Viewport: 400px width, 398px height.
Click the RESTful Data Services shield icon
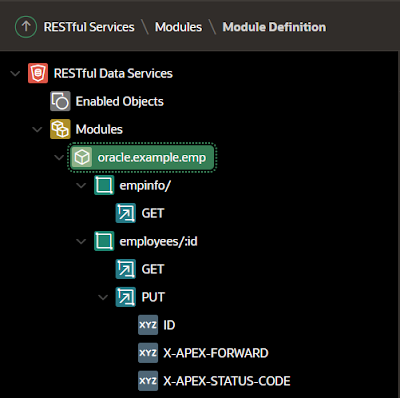pyautogui.click(x=38, y=73)
